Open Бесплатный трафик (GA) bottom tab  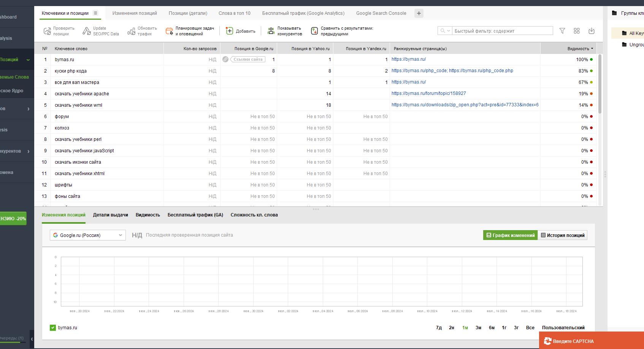[x=195, y=215]
